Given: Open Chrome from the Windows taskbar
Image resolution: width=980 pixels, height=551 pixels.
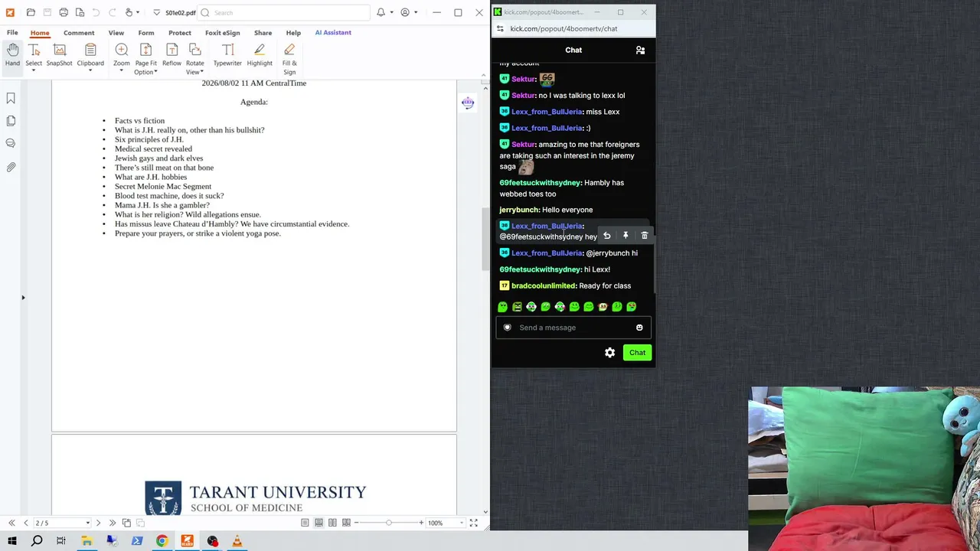Looking at the screenshot, I should [x=162, y=541].
